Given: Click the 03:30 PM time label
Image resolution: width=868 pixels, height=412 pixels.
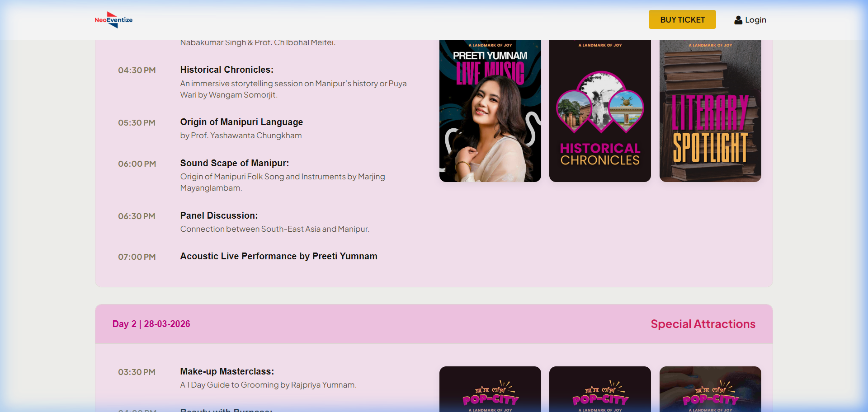Looking at the screenshot, I should 137,372.
